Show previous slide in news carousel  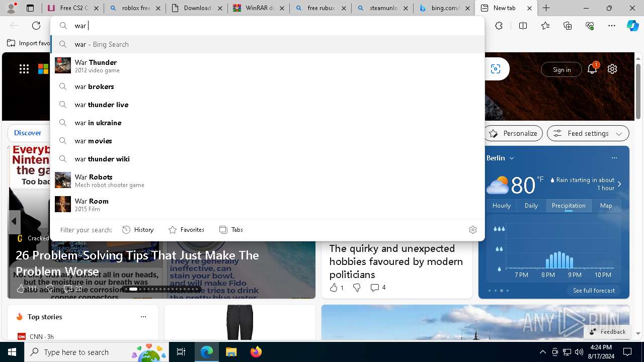[14, 221]
